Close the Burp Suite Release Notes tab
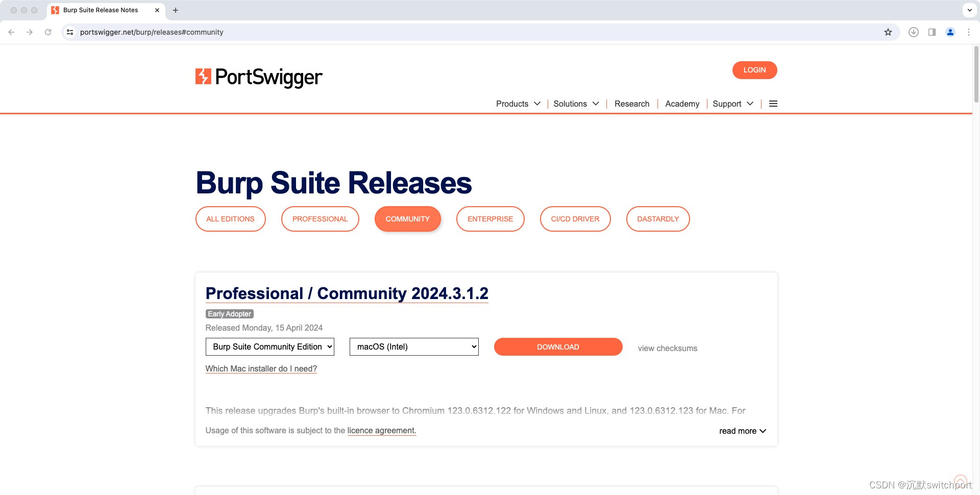Image resolution: width=980 pixels, height=495 pixels. pos(157,10)
